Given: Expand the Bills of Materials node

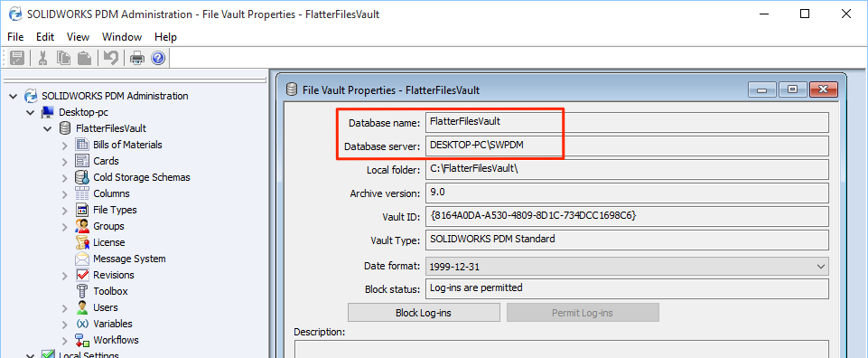Looking at the screenshot, I should (x=65, y=146).
